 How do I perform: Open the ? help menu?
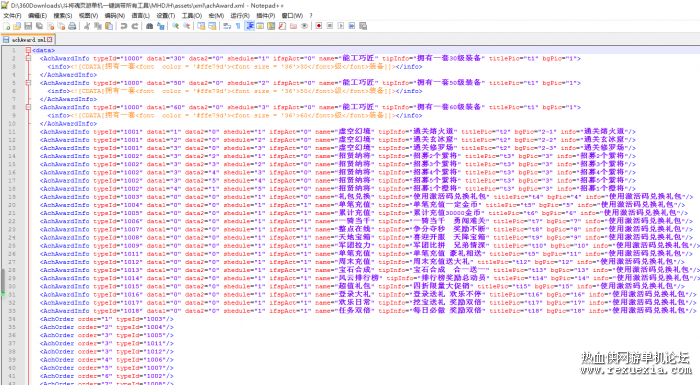point(311,16)
